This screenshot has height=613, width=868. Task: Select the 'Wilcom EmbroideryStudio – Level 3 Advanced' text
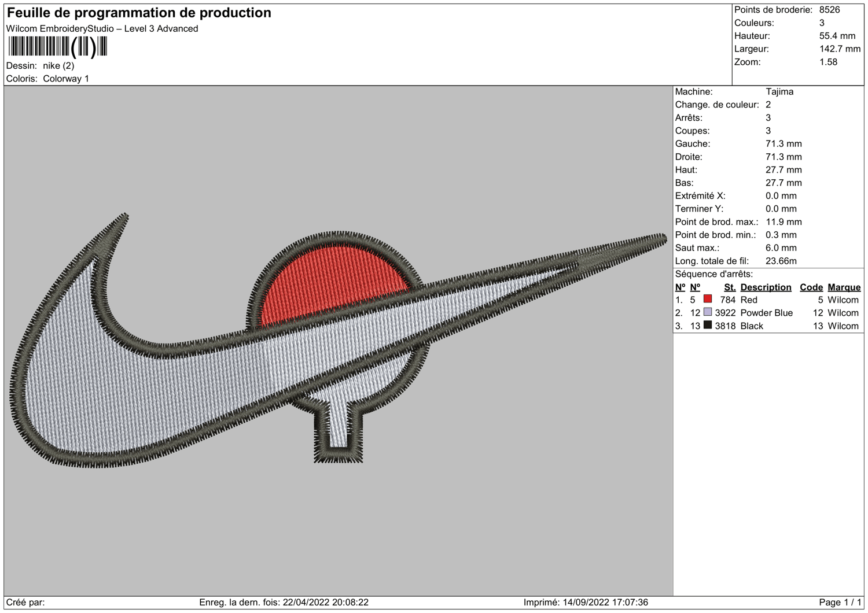point(102,29)
